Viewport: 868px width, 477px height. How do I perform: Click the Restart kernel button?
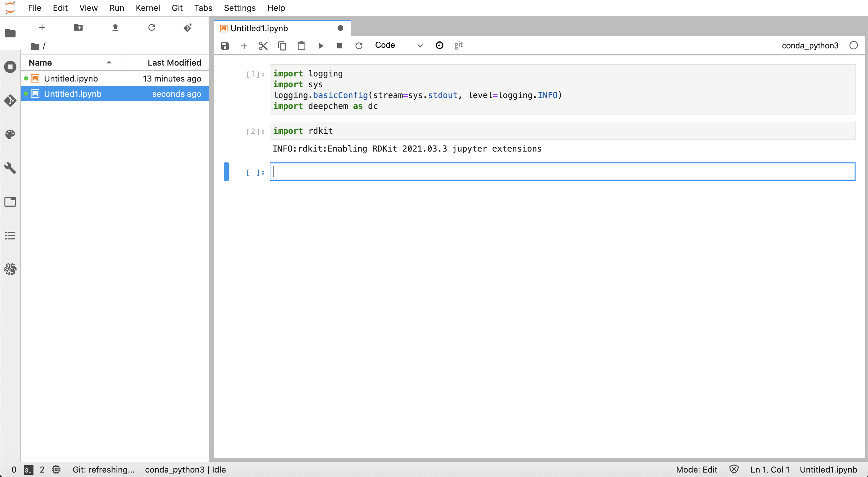pyautogui.click(x=359, y=45)
